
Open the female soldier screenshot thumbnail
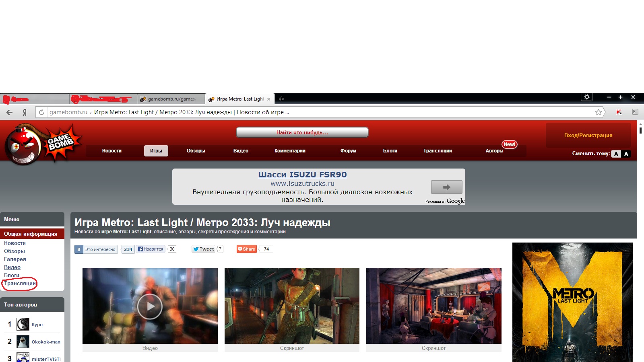tap(292, 306)
